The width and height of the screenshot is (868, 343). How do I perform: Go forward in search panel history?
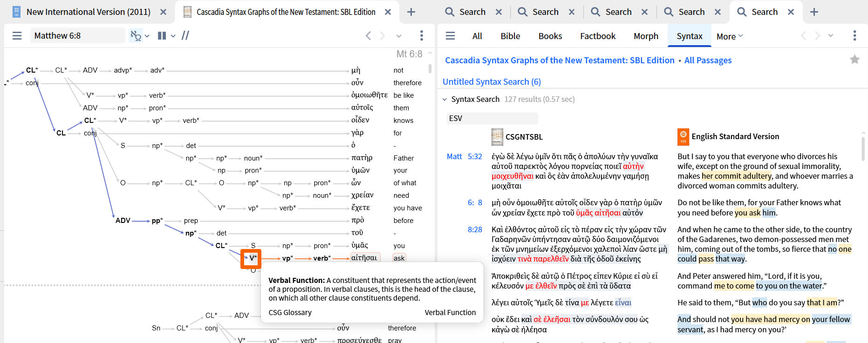(x=817, y=36)
